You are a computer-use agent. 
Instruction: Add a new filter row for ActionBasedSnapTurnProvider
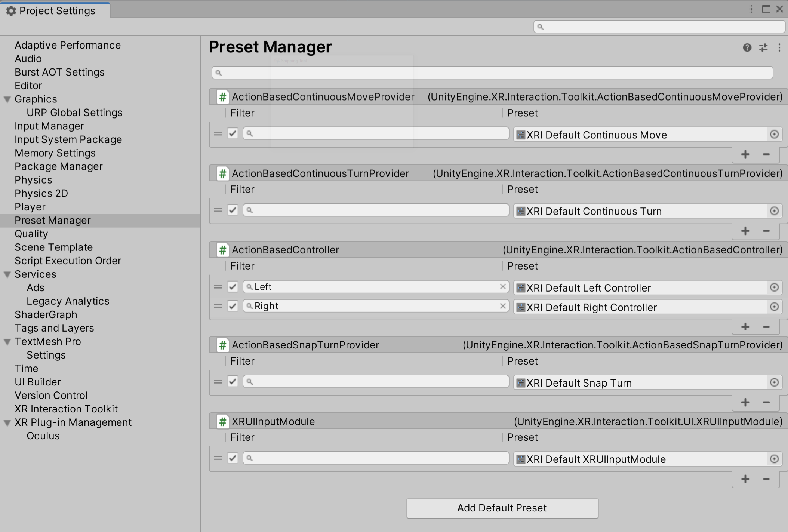tap(745, 403)
